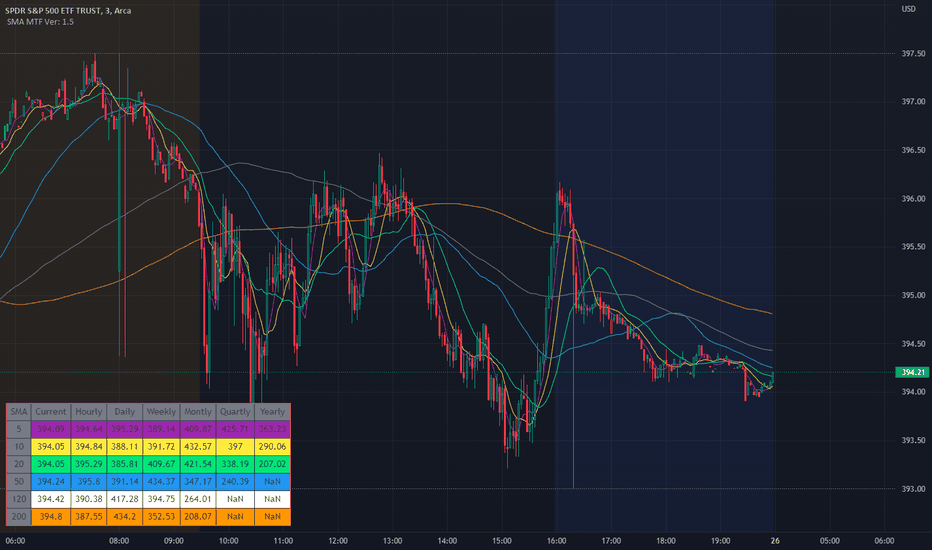932x550 pixels.
Task: Select the SMA MTF Ver: 1.5 indicator label
Action: coord(40,22)
